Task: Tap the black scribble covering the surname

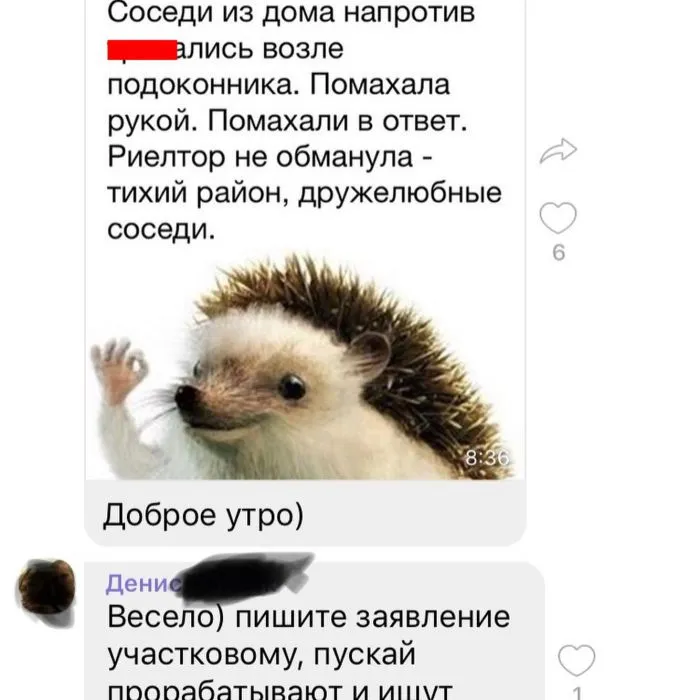Action: [246, 576]
